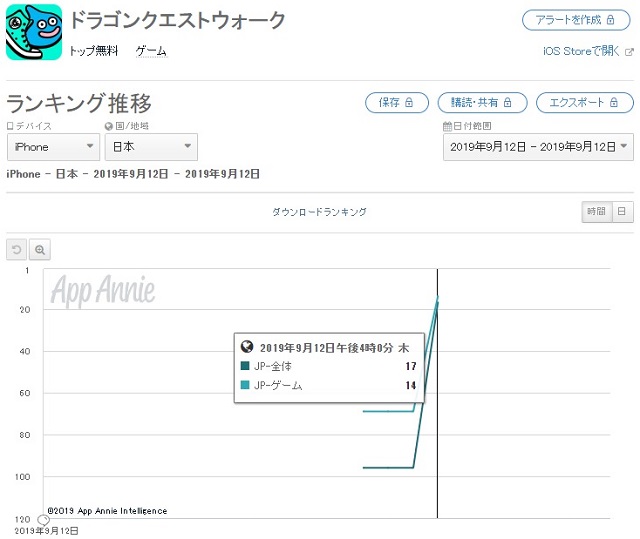640x539 pixels.
Task: Open the iPhone device dropdown
Action: pyautogui.click(x=53, y=147)
